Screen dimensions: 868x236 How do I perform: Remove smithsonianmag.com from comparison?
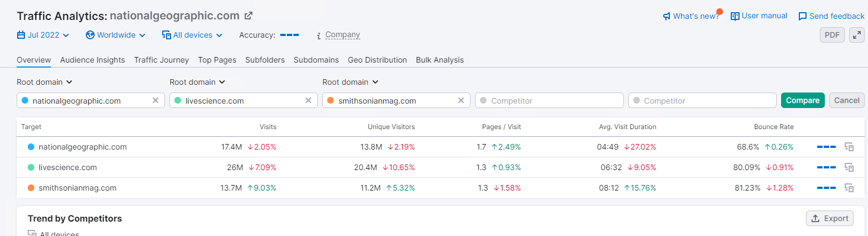pos(461,100)
